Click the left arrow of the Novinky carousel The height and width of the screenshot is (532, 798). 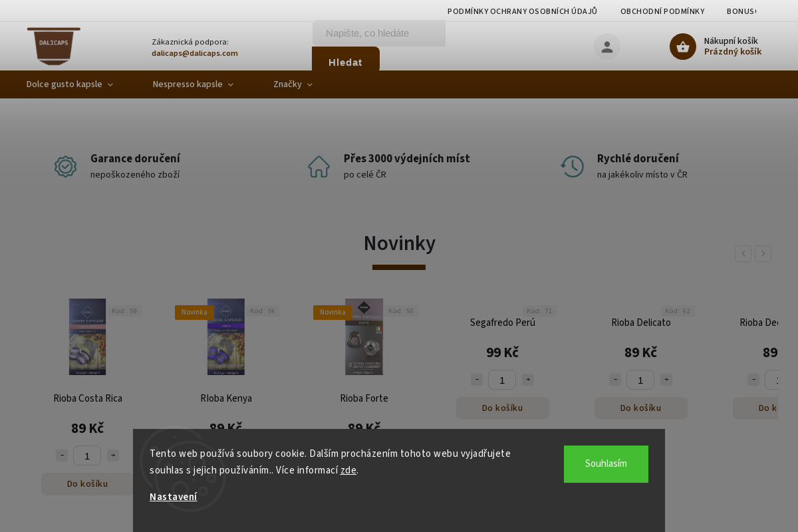[743, 253]
